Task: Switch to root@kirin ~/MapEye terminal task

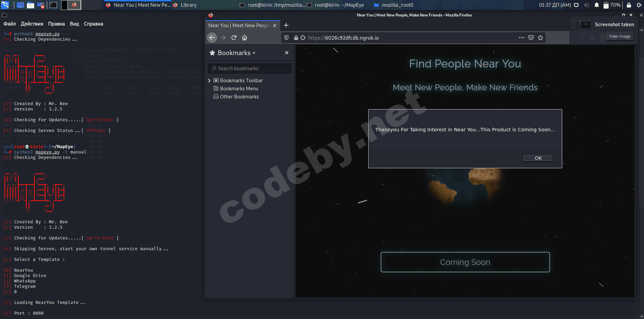Action: click(x=335, y=5)
